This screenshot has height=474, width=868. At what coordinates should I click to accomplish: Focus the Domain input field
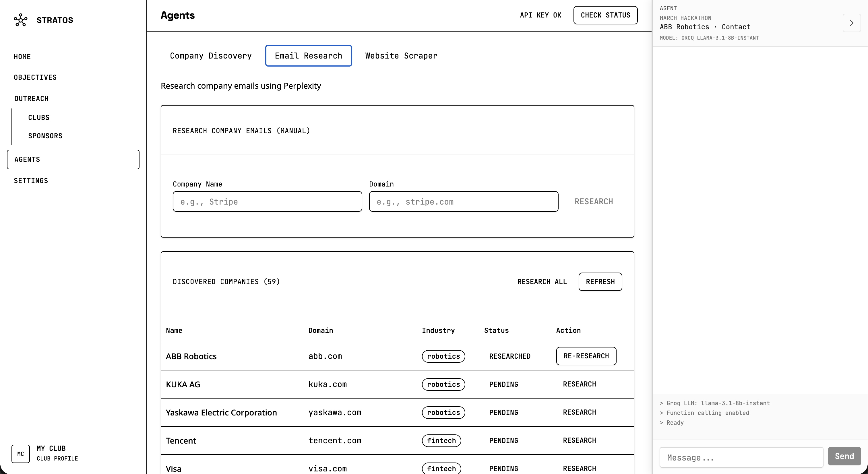(x=463, y=202)
